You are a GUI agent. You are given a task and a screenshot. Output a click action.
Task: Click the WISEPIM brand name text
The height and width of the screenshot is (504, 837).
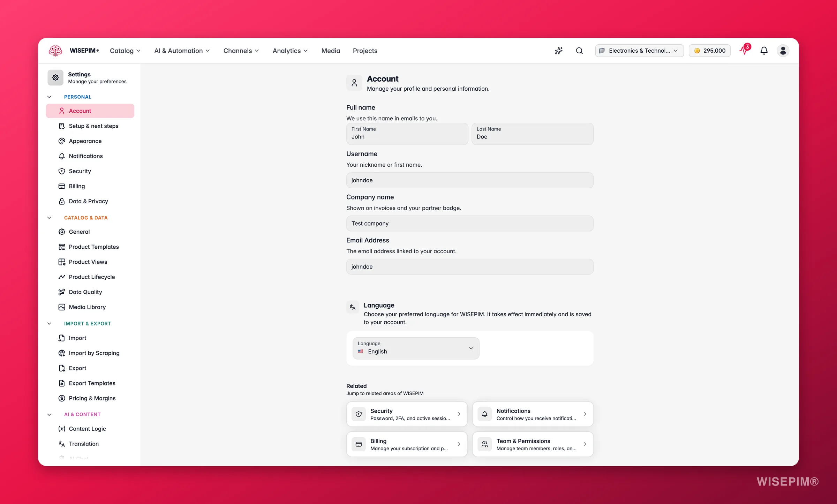tap(84, 51)
